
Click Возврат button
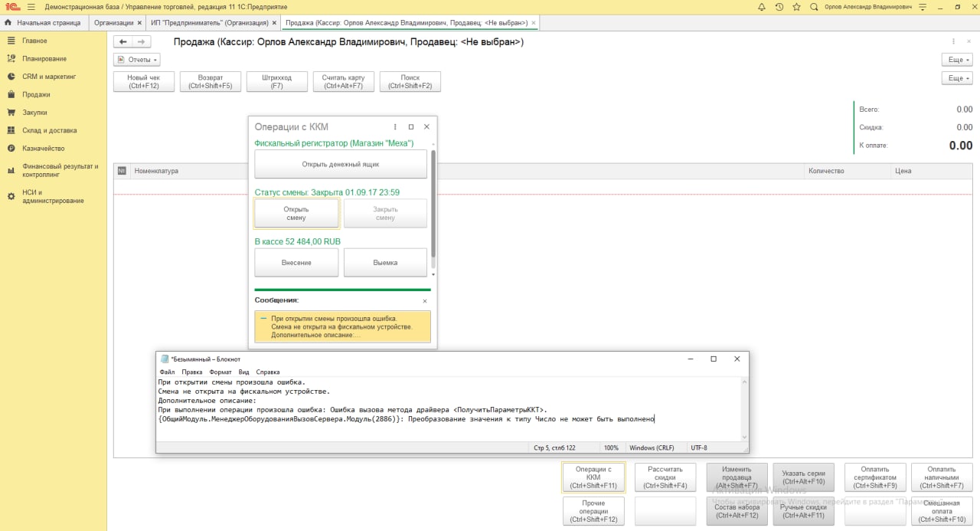coord(211,82)
